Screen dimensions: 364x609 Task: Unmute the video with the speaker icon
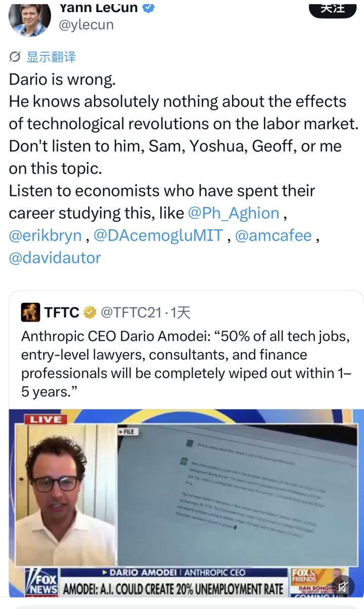point(343,586)
